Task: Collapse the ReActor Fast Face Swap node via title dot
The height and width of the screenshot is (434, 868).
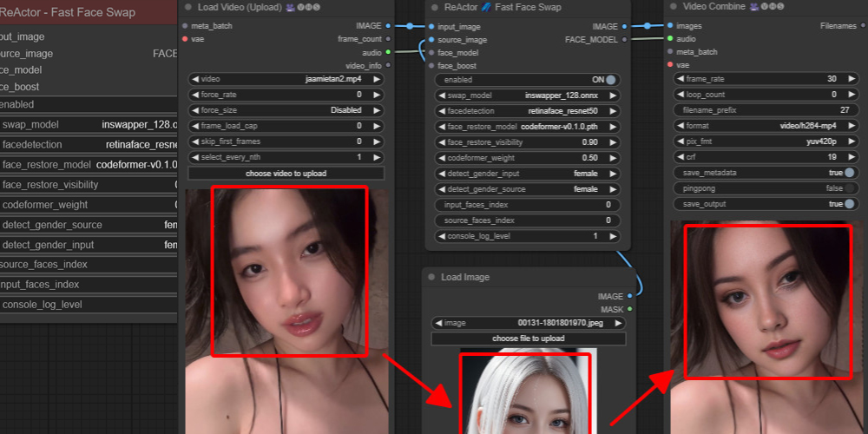Action: click(435, 7)
